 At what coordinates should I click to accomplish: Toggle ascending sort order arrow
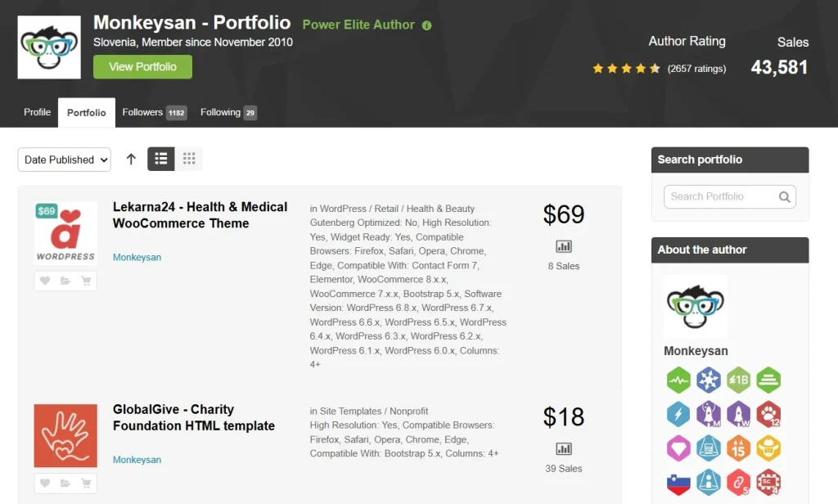click(x=131, y=159)
